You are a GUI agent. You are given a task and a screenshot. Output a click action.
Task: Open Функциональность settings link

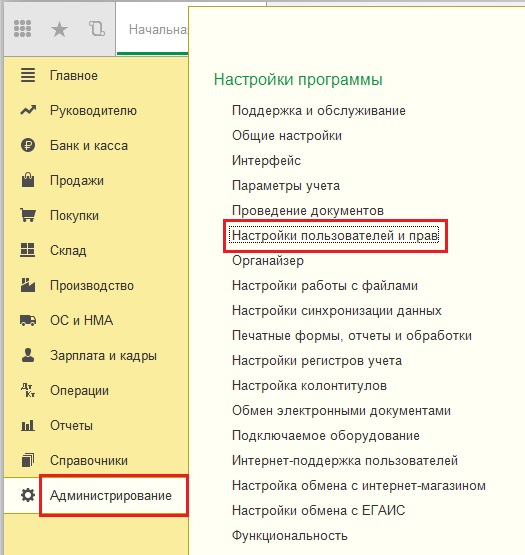click(290, 536)
